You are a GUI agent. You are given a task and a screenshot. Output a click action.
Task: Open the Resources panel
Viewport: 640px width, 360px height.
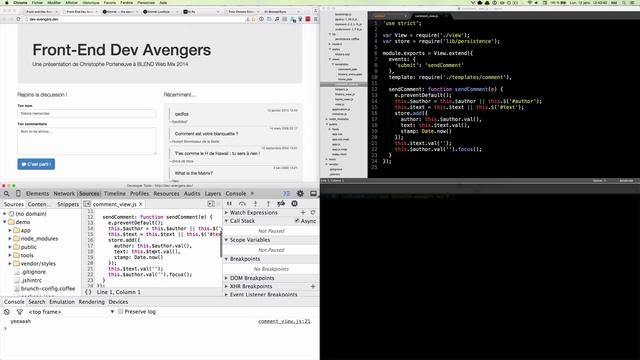click(166, 193)
